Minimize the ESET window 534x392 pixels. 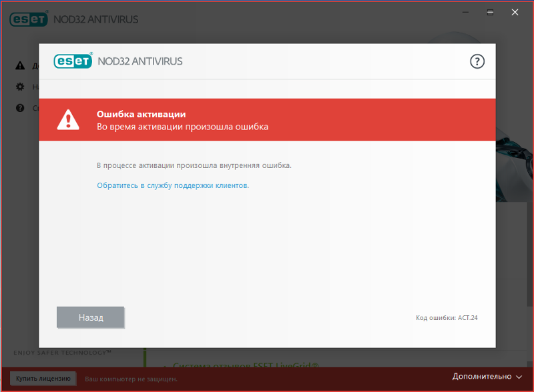point(464,12)
